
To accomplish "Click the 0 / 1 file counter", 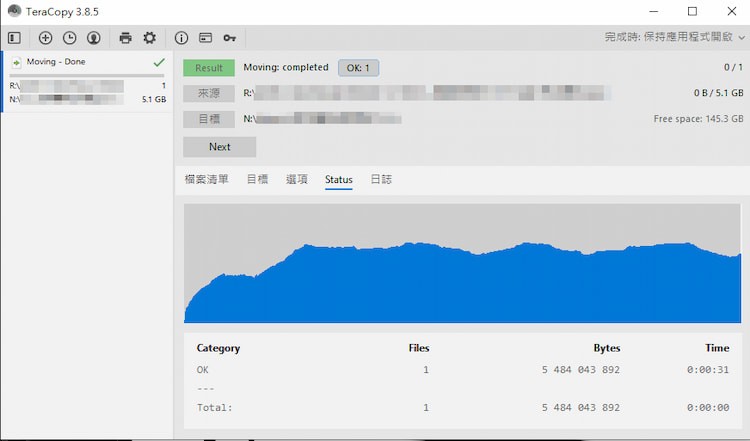I will tap(733, 67).
